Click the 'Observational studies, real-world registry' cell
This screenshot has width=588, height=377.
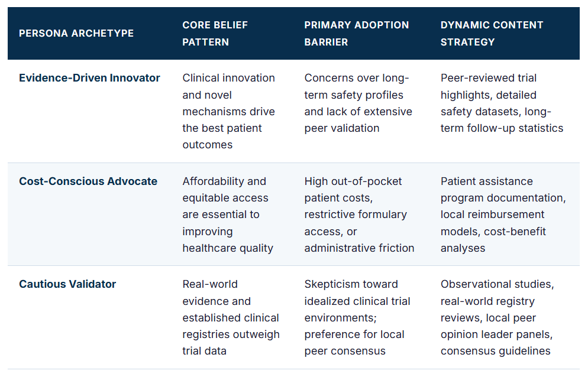pyautogui.click(x=497, y=317)
